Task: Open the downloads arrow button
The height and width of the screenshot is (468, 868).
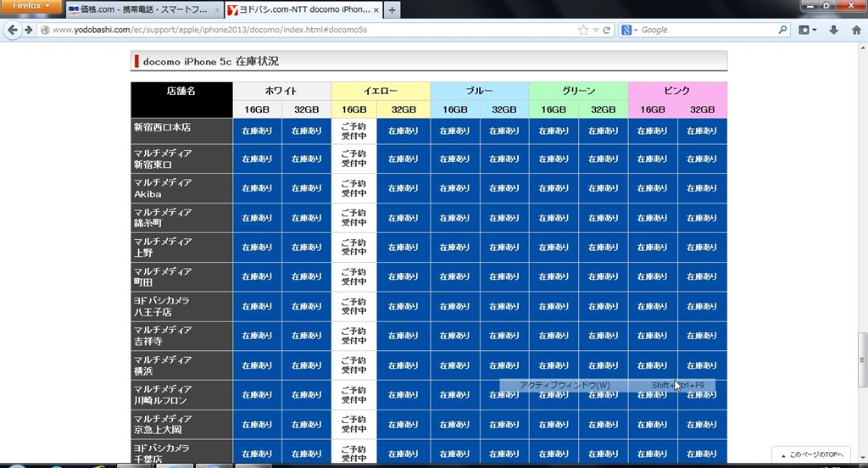Action: pos(834,30)
